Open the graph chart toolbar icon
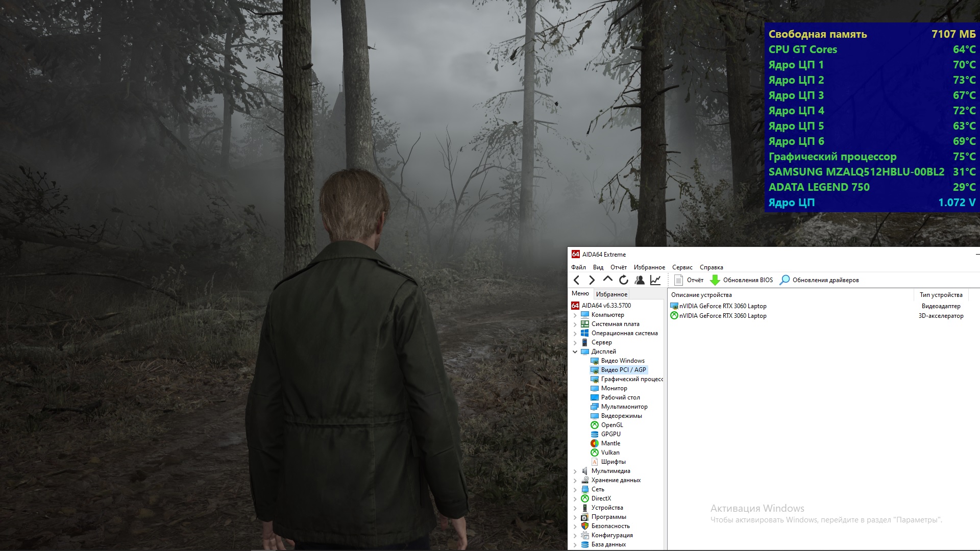Screen dimensions: 980x551 coord(655,280)
